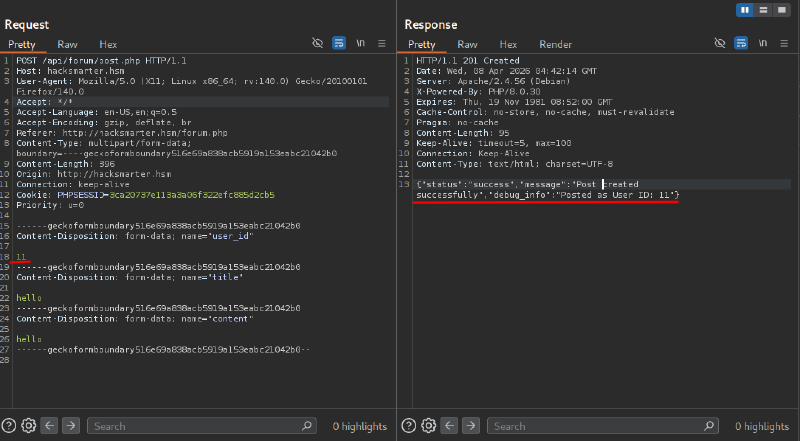Click 'Accept-Language: en-US,en;q=0.5' header
This screenshot has width=800, height=441.
[x=96, y=112]
